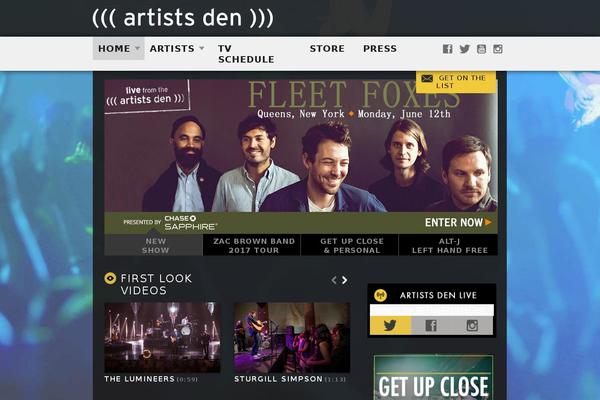Open the Twitter icon in top navigation
Viewport: 600px width, 400px height.
(465, 49)
